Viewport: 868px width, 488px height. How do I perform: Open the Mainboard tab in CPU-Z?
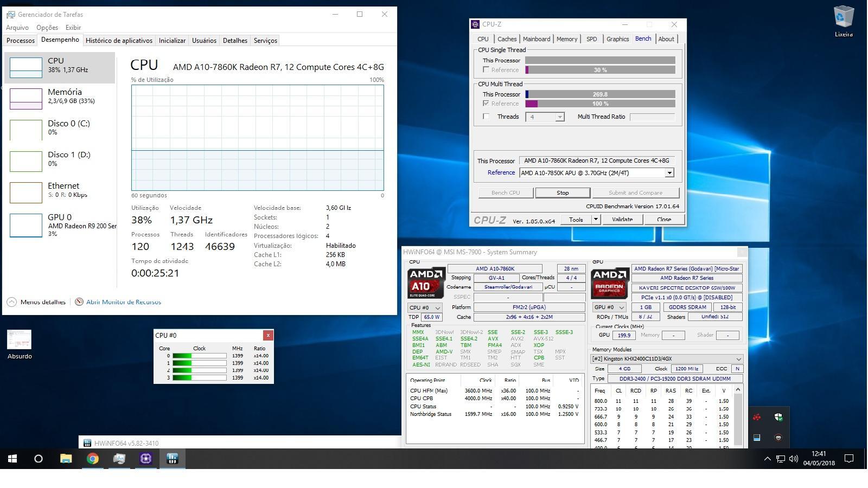[x=537, y=39]
